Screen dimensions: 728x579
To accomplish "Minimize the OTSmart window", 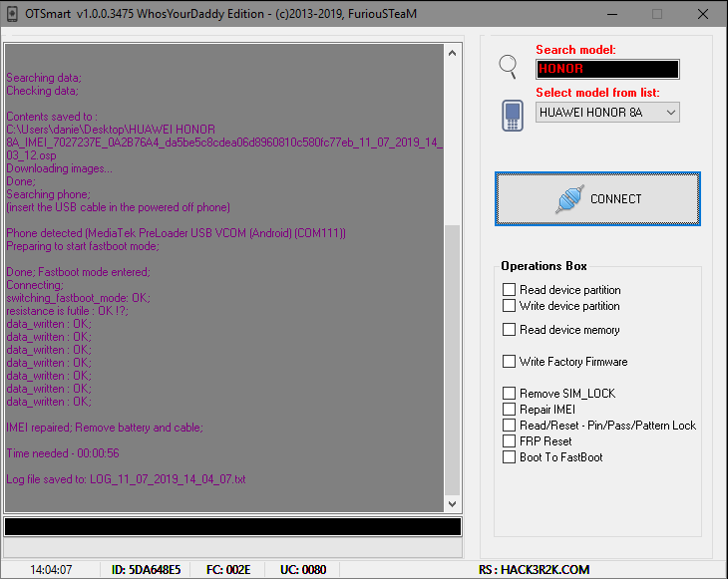I will pyautogui.click(x=612, y=14).
